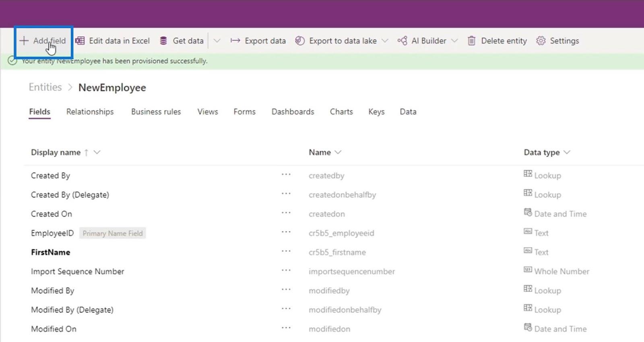The image size is (644, 342).
Task: Select the Created By (Delegate) field
Action: click(x=70, y=195)
